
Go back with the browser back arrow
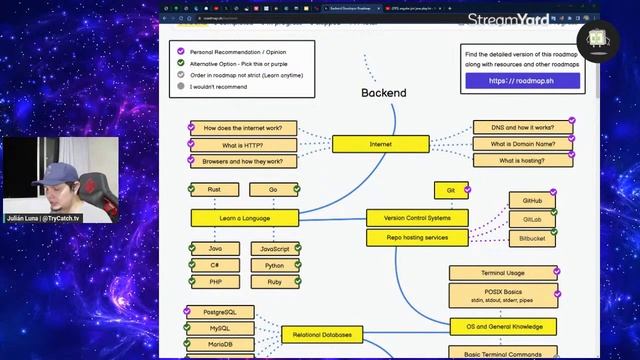click(164, 18)
